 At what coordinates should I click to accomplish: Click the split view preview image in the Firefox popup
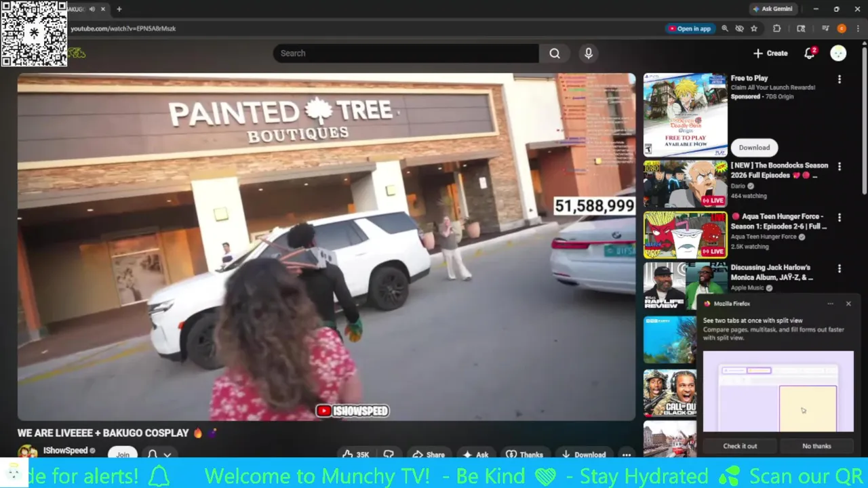point(778,391)
